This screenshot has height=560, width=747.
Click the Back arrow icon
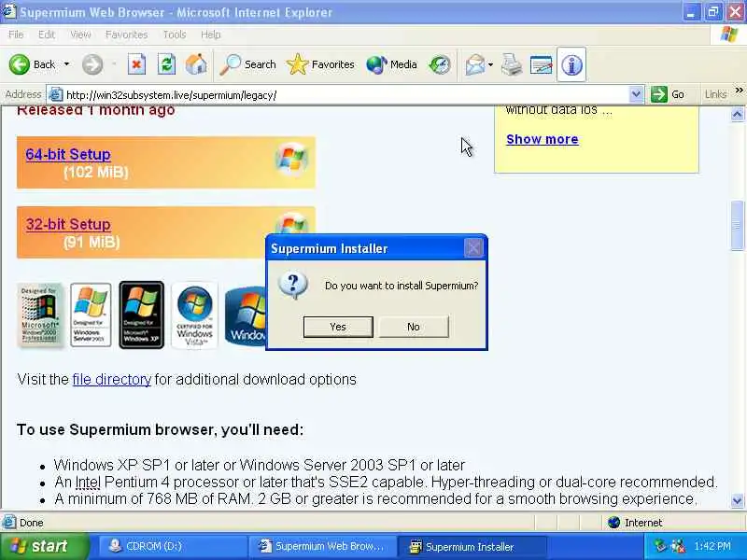19,64
